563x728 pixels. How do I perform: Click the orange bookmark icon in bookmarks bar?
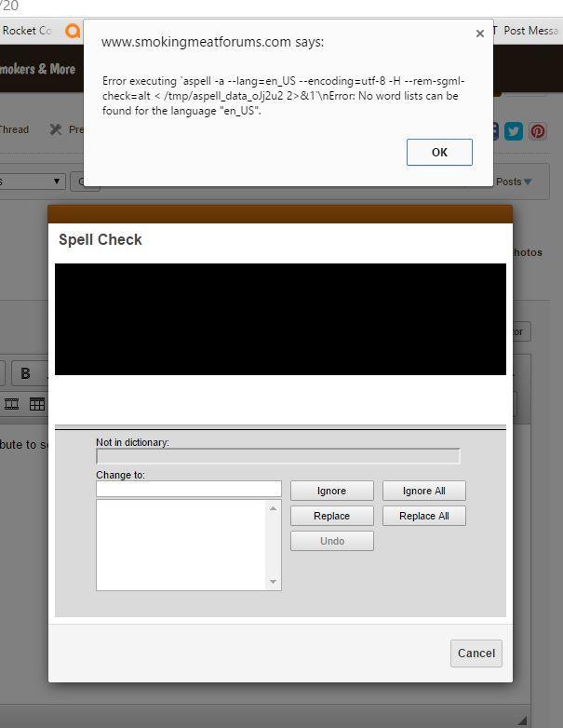(73, 31)
